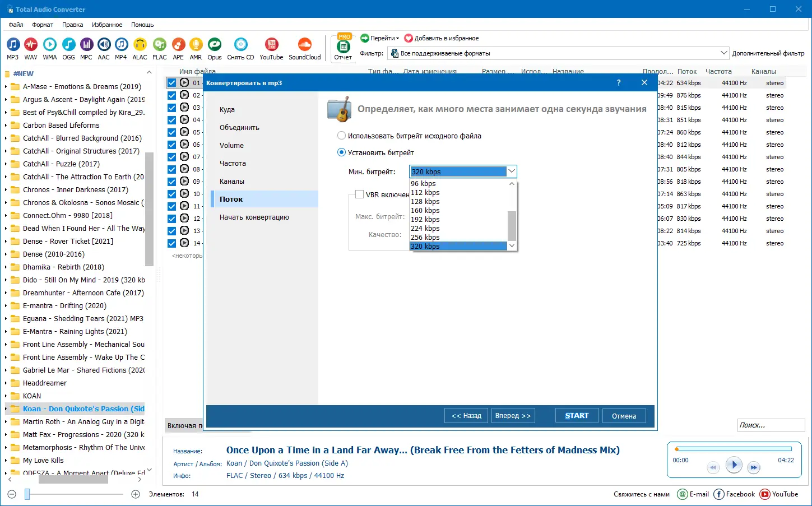The width and height of the screenshot is (812, 506).
Task: Skip to next track in the player
Action: pos(754,467)
